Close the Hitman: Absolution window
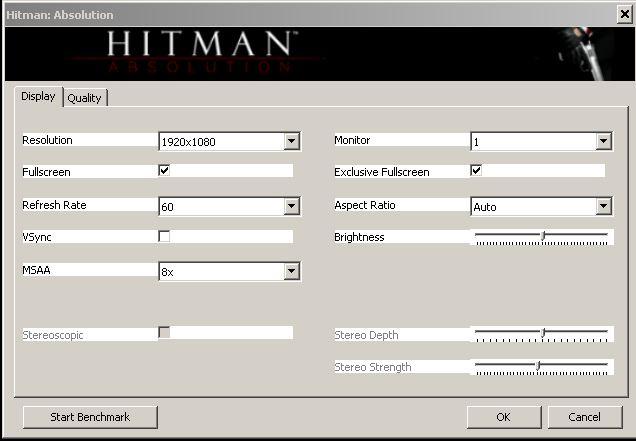This screenshot has width=636, height=441. coord(625,15)
